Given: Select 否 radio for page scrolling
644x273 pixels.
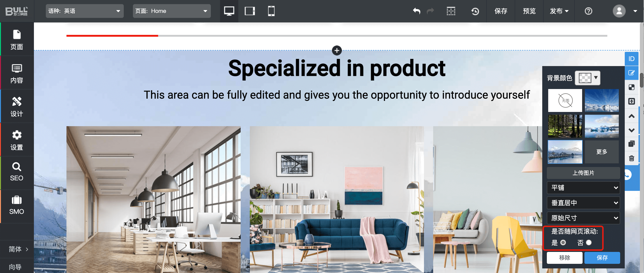Looking at the screenshot, I should click(589, 242).
